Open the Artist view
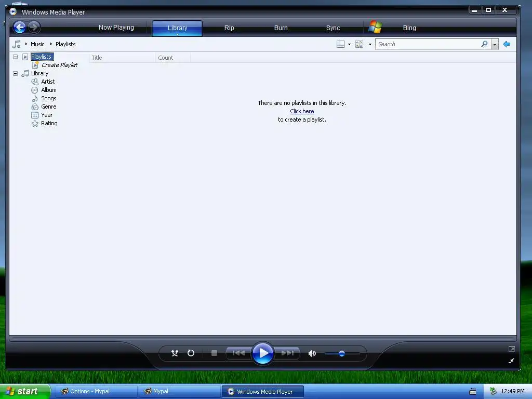The image size is (532, 399). (x=48, y=82)
